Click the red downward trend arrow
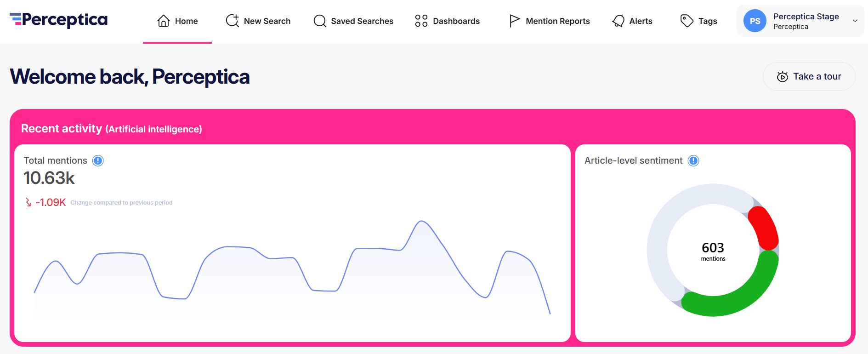Viewport: 868px width, 354px height. click(28, 202)
